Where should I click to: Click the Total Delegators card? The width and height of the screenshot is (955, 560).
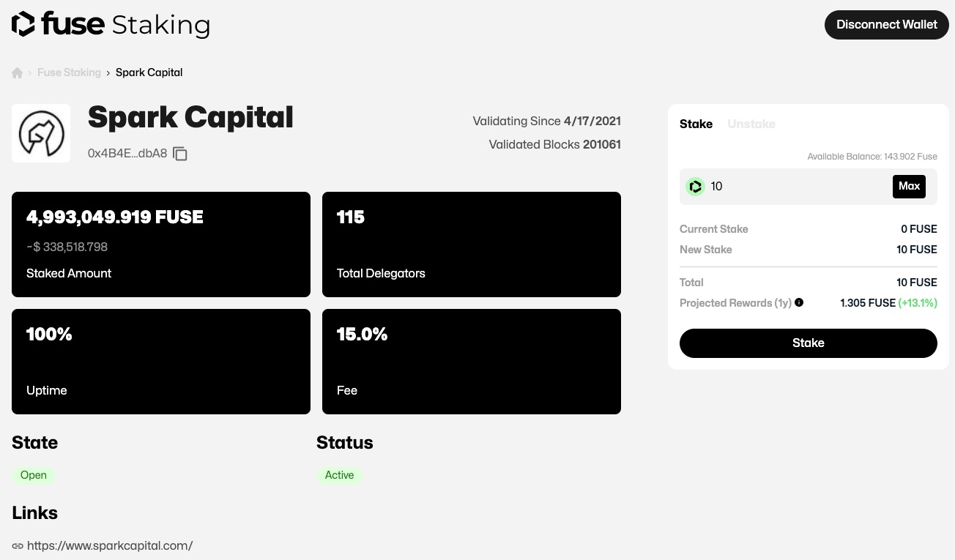pyautogui.click(x=472, y=244)
